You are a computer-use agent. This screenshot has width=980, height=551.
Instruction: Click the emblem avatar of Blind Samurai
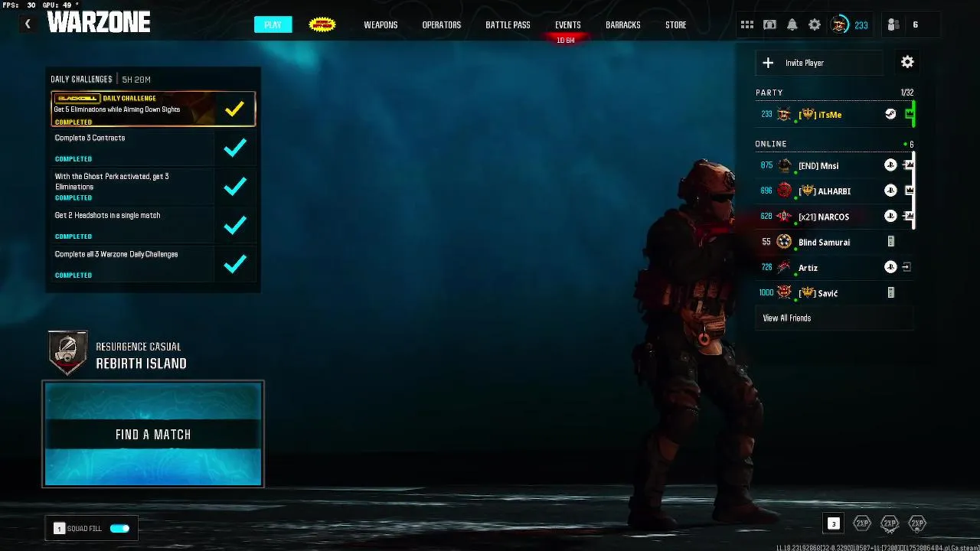click(784, 242)
